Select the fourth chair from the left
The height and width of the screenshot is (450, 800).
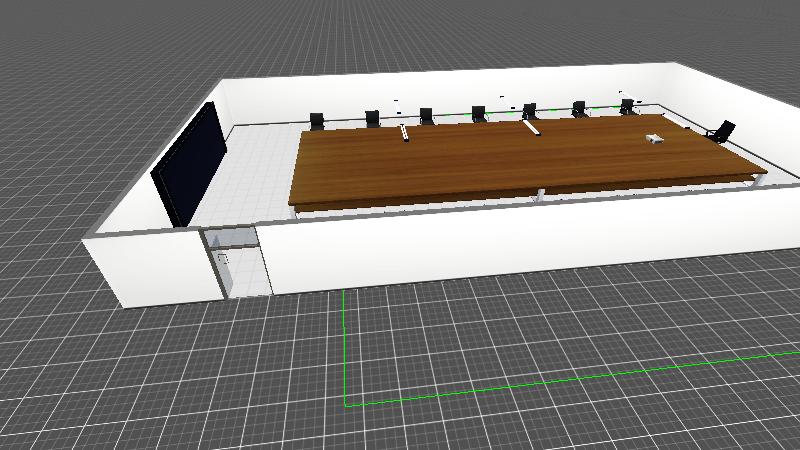click(478, 114)
